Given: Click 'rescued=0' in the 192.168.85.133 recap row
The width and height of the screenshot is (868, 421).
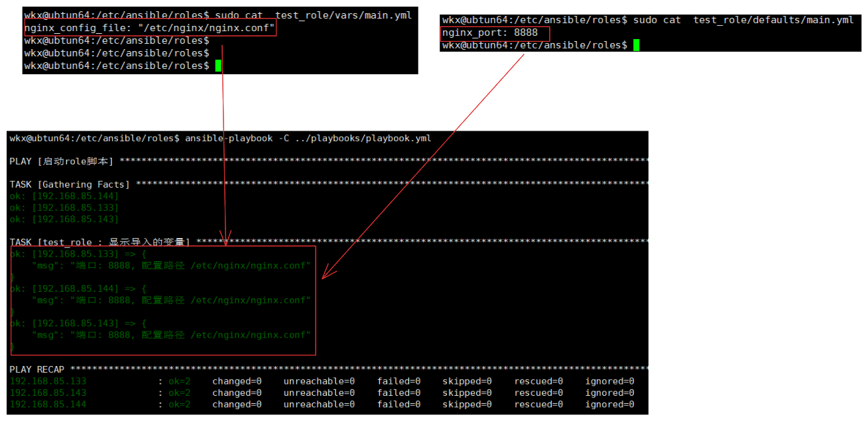Looking at the screenshot, I should click(538, 381).
